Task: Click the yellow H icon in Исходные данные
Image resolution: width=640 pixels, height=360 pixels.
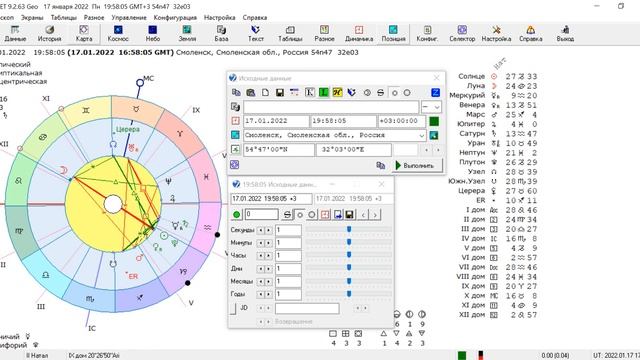Action: tap(338, 93)
